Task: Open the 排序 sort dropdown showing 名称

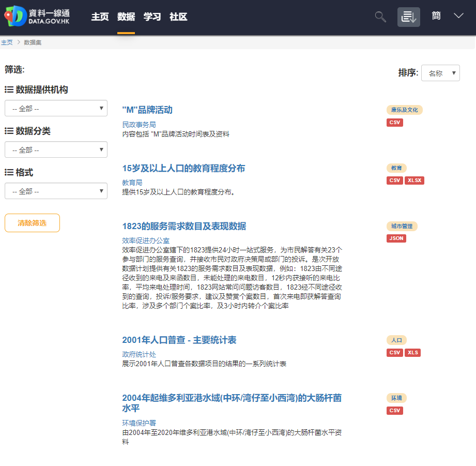Action: (440, 73)
